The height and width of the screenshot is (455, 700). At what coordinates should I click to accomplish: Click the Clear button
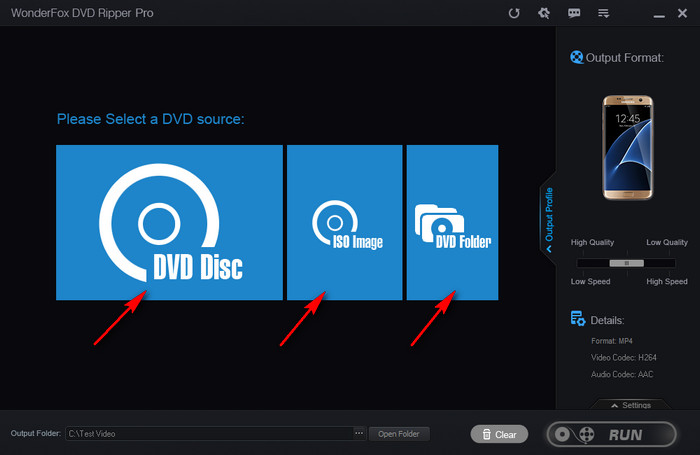[x=499, y=434]
